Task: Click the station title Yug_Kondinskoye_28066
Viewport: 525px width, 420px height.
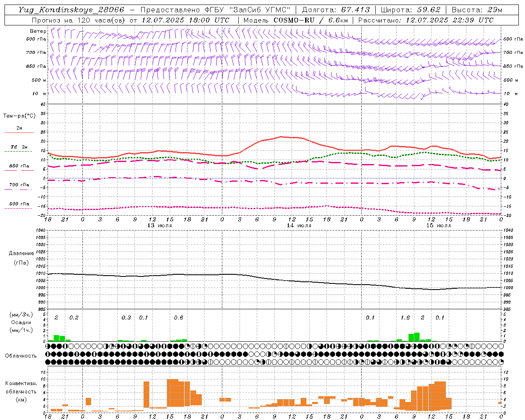Action: 71,10
